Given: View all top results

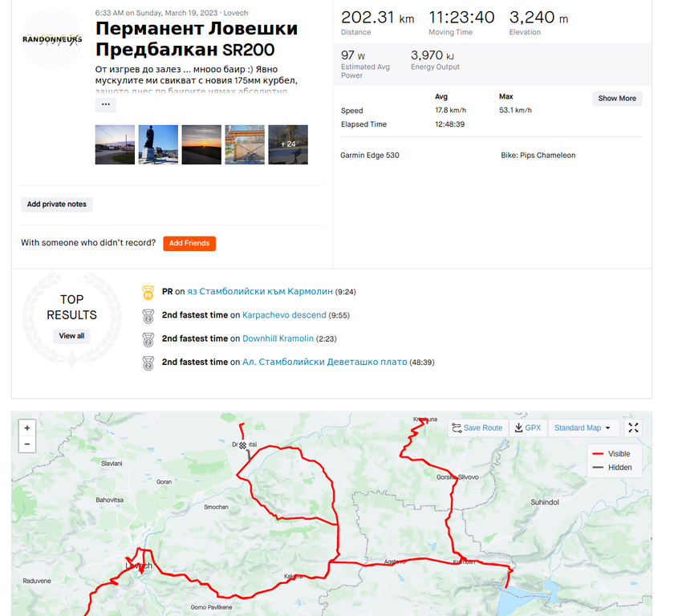Looking at the screenshot, I should (x=71, y=336).
